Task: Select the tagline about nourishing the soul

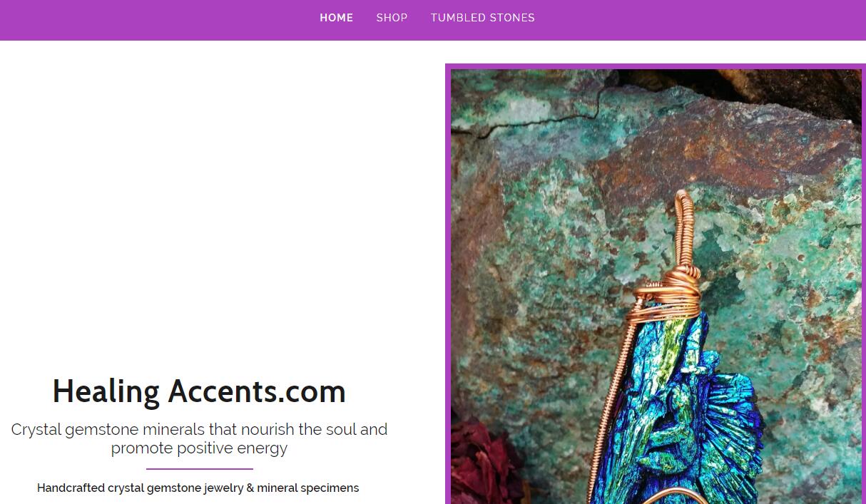Action: click(199, 438)
